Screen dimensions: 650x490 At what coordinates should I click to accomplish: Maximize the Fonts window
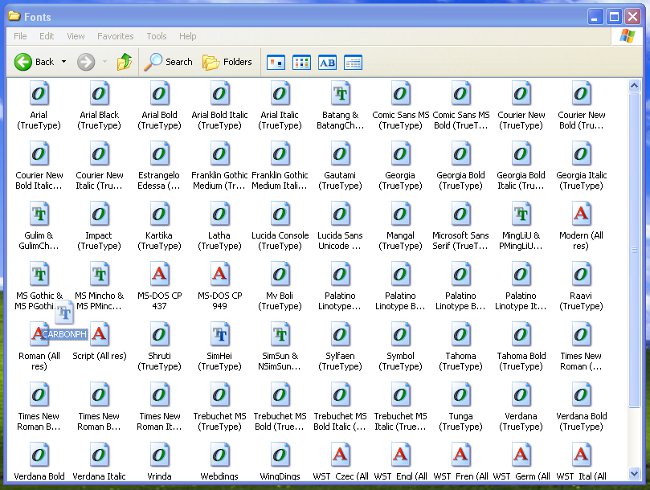(x=614, y=17)
